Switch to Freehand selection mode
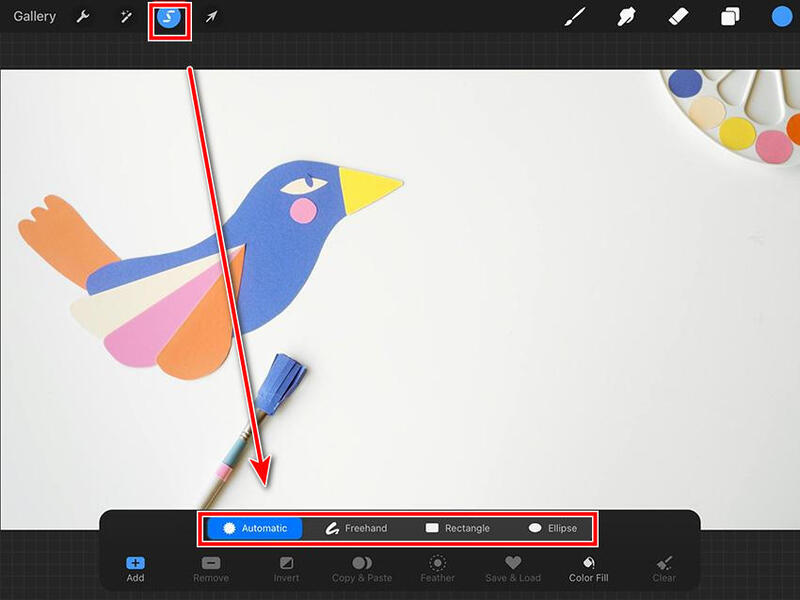The image size is (800, 600). pos(356,529)
